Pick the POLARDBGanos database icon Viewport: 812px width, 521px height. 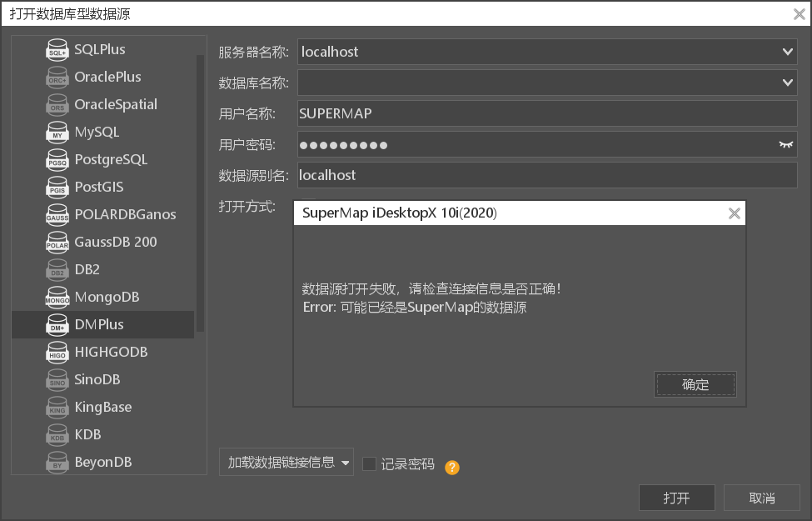(x=57, y=214)
